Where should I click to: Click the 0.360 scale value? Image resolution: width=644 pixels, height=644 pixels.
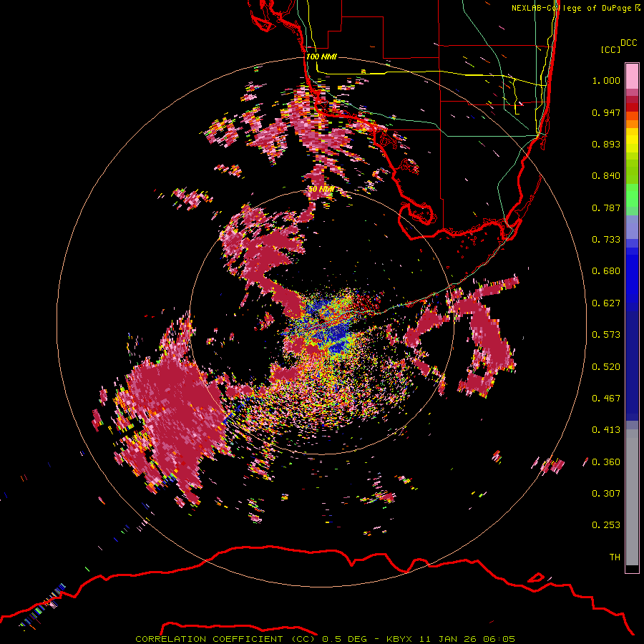click(x=606, y=462)
